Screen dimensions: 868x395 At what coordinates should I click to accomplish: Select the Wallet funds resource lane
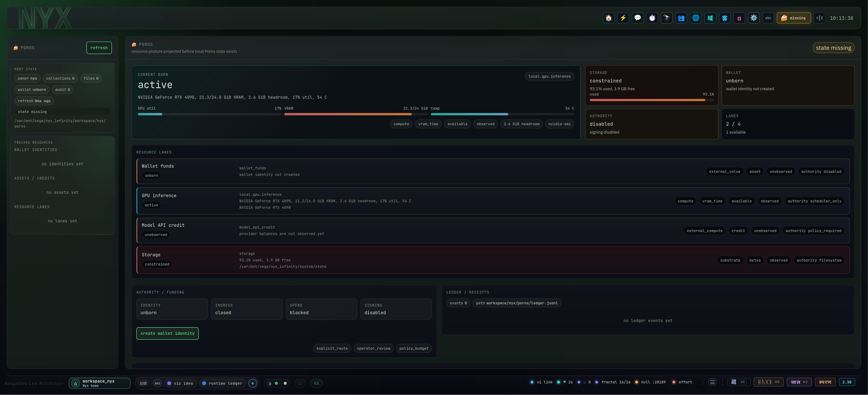point(493,171)
